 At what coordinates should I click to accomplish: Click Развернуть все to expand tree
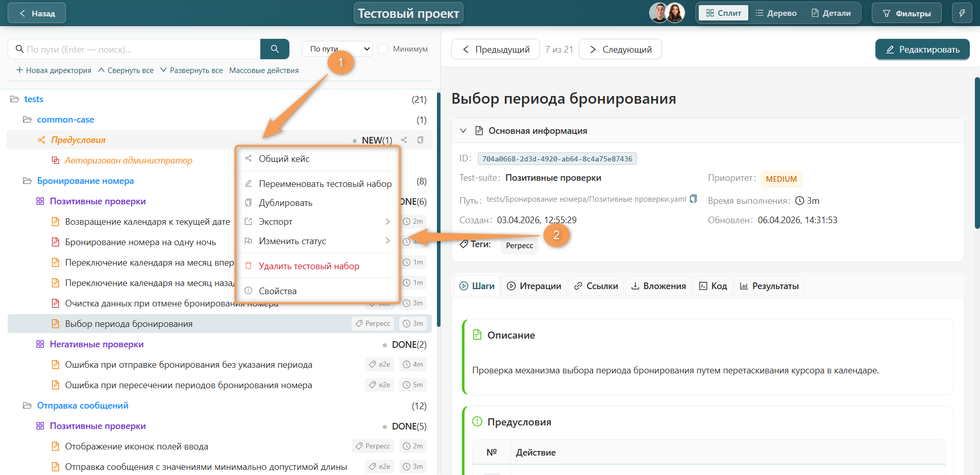(x=191, y=70)
